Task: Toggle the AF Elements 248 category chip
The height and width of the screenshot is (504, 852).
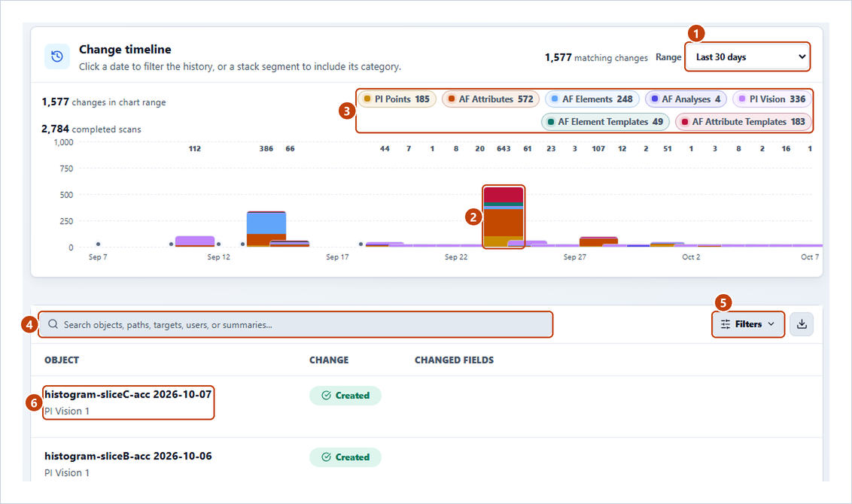Action: (592, 99)
